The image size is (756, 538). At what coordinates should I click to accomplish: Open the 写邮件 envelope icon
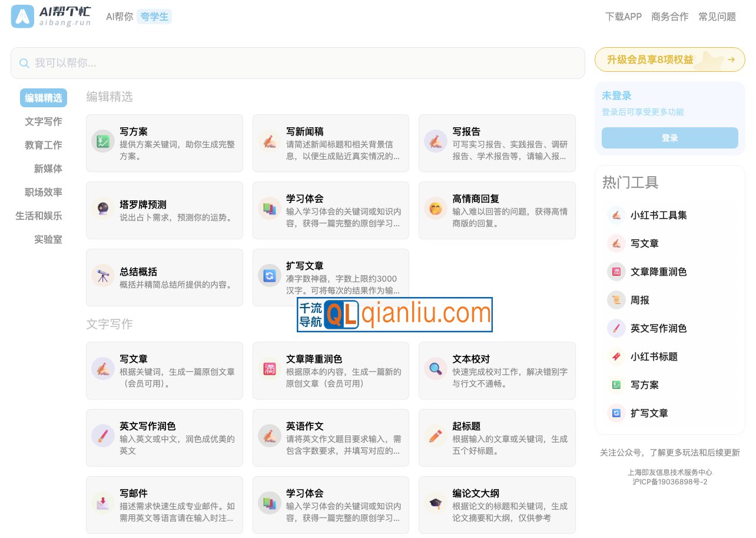pyautogui.click(x=102, y=503)
